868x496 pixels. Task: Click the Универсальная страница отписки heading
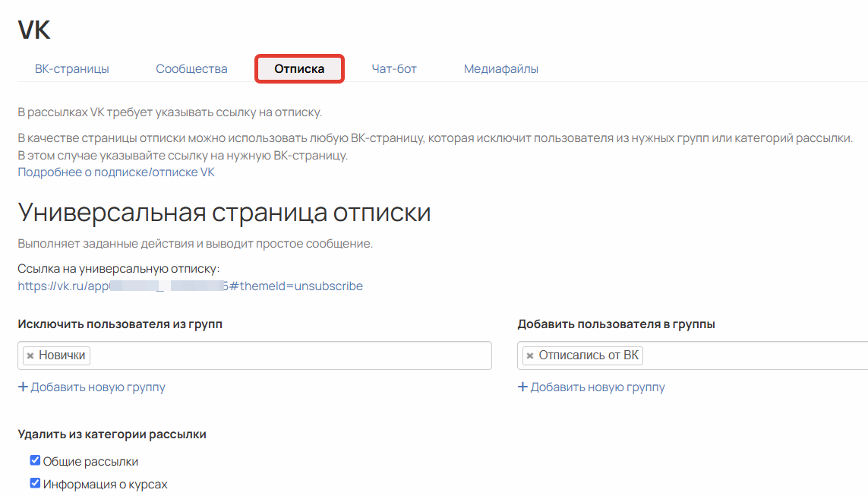(224, 213)
